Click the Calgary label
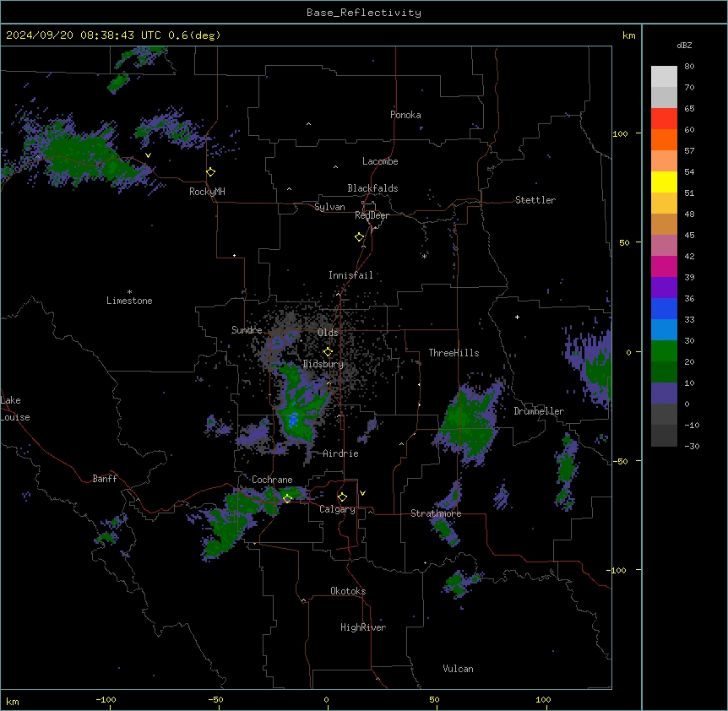 (337, 509)
